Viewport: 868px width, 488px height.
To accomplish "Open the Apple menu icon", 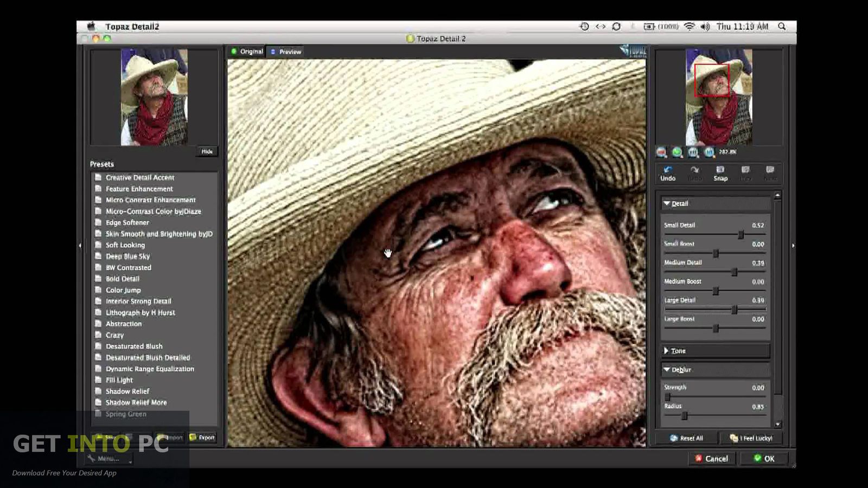I will point(91,26).
